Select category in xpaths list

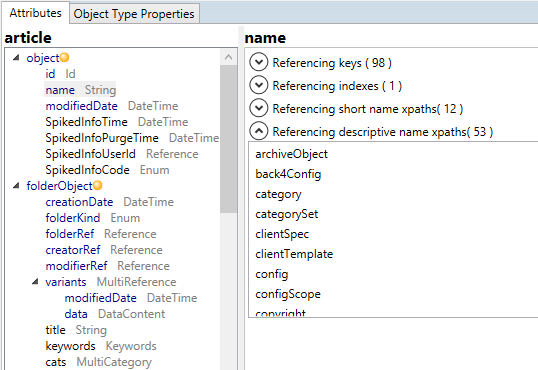click(278, 194)
